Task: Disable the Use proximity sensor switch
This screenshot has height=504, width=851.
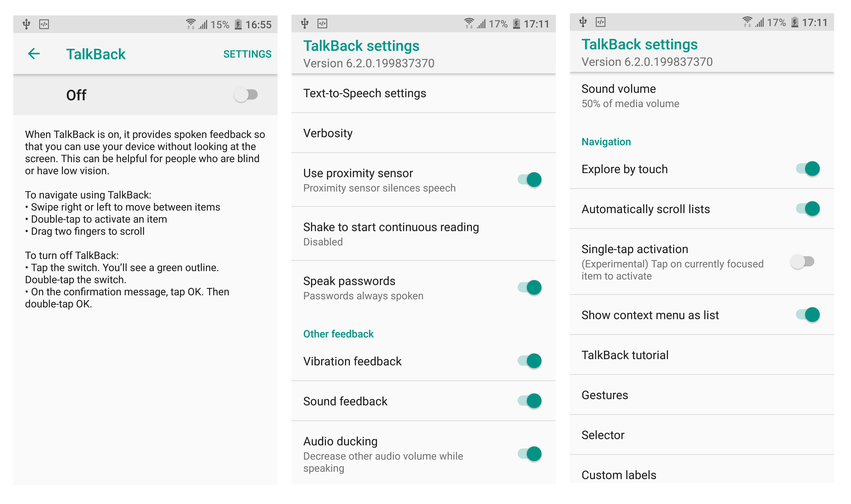Action: pyautogui.click(x=529, y=180)
